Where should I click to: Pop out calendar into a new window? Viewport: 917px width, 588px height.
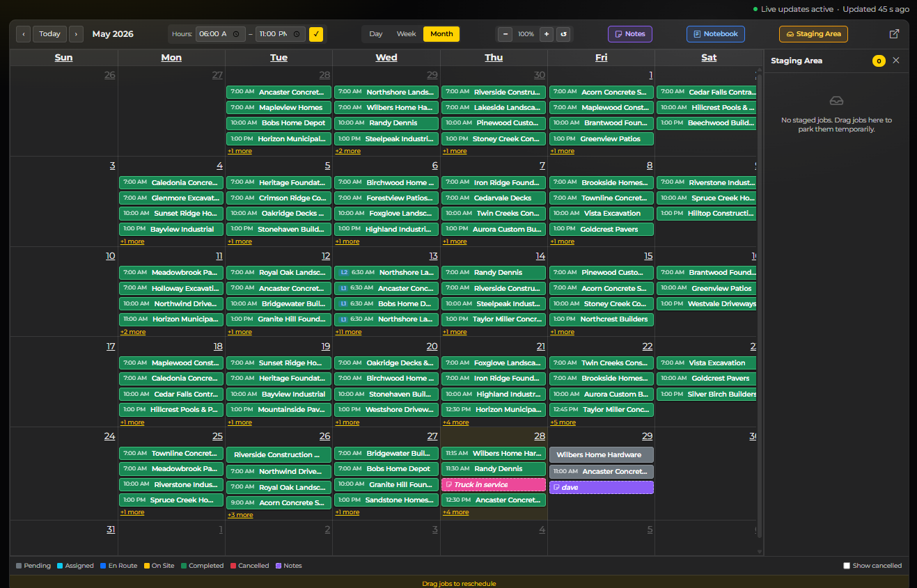[x=894, y=34]
